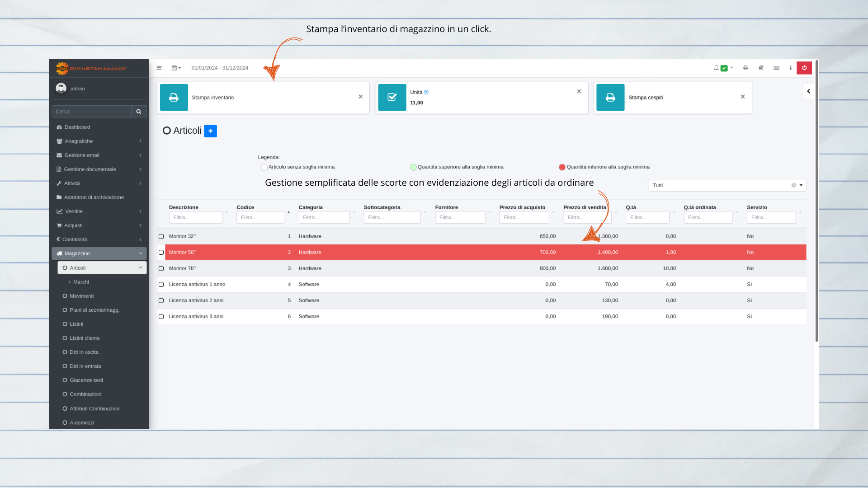Select Licenza antivirus 1 anno checkbox
Screen dimensions: 868x488
[x=161, y=284]
